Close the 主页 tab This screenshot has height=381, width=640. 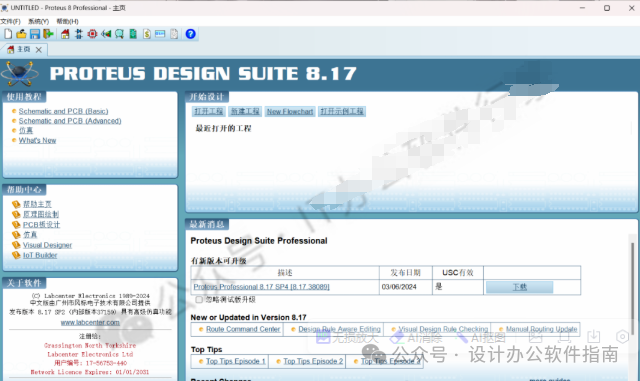[39, 50]
